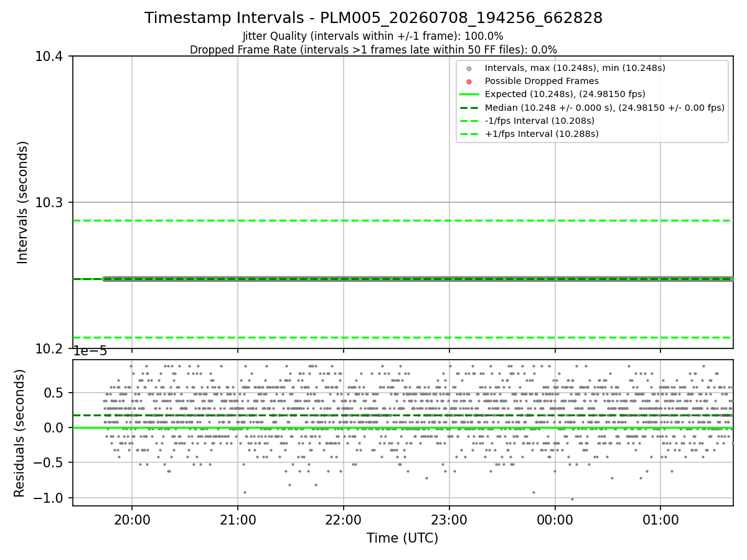Click the 1e-5 scale exponent label
747x560 pixels.
click(x=90, y=352)
